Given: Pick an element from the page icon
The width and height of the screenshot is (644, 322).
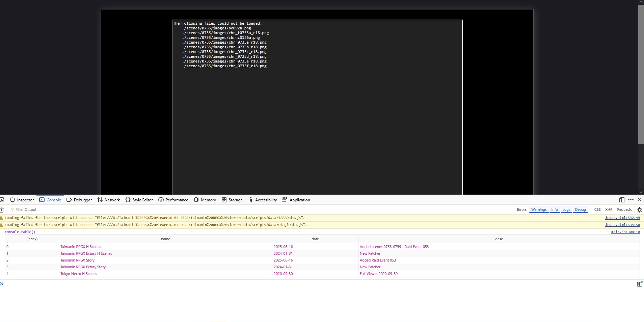Looking at the screenshot, I should pyautogui.click(x=2, y=200).
